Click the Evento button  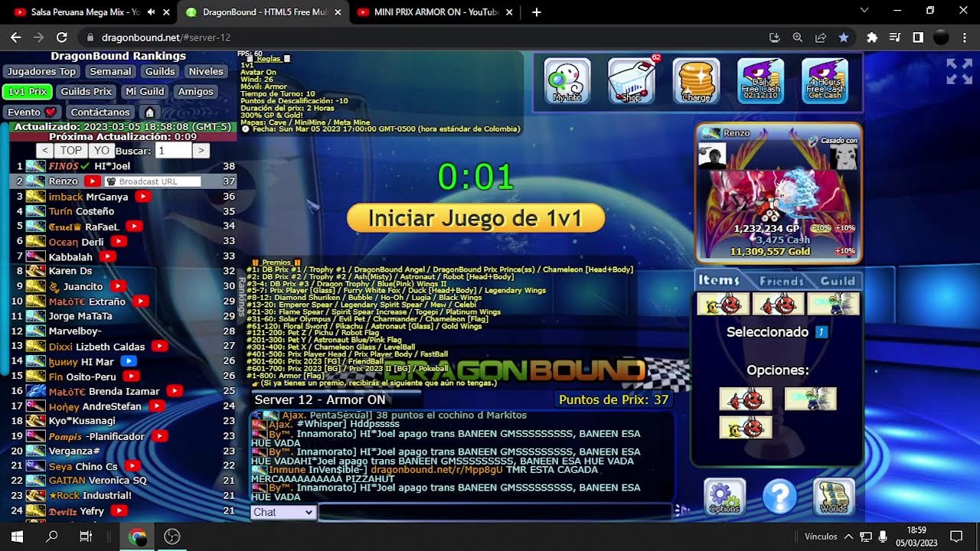[x=32, y=112]
